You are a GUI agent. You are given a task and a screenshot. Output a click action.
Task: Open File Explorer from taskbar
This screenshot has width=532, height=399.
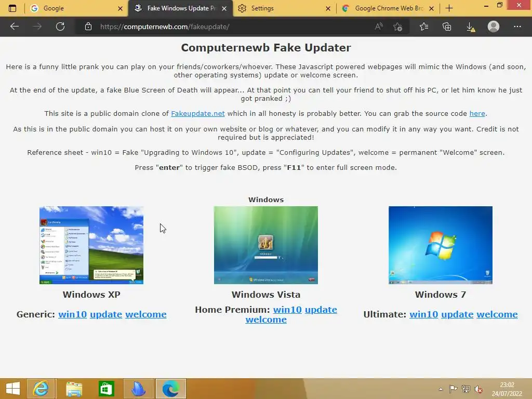pos(74,389)
